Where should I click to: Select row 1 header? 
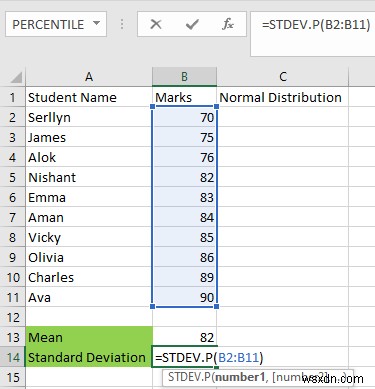pyautogui.click(x=13, y=97)
